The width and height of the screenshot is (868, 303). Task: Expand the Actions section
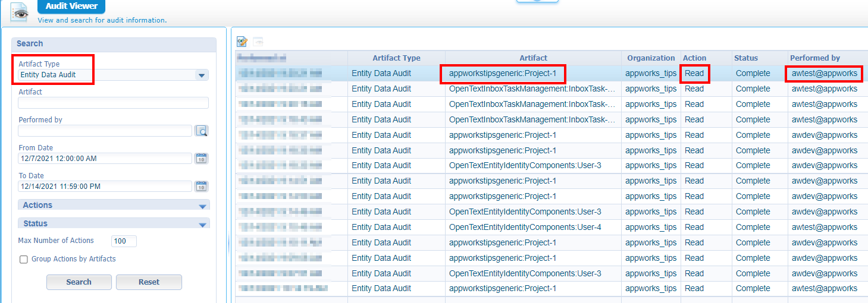(x=202, y=206)
